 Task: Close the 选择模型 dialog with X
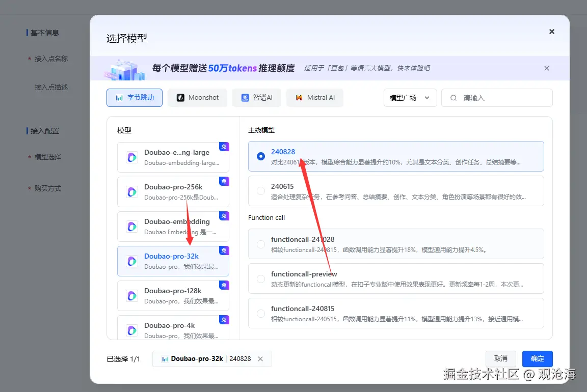[x=551, y=32]
